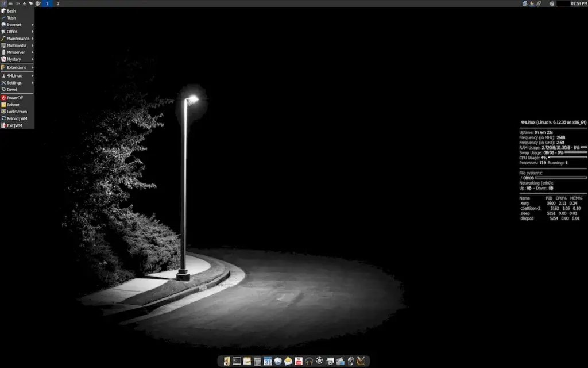Viewport: 588px width, 368px height.
Task: Click the clock showing 07:53 PM
Action: click(579, 3)
